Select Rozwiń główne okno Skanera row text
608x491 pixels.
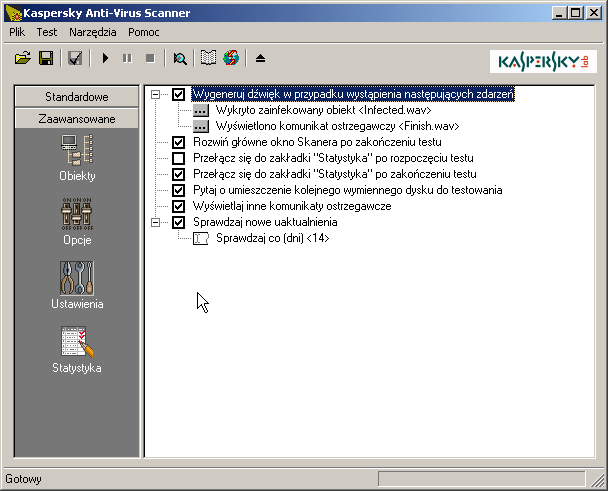coord(317,142)
